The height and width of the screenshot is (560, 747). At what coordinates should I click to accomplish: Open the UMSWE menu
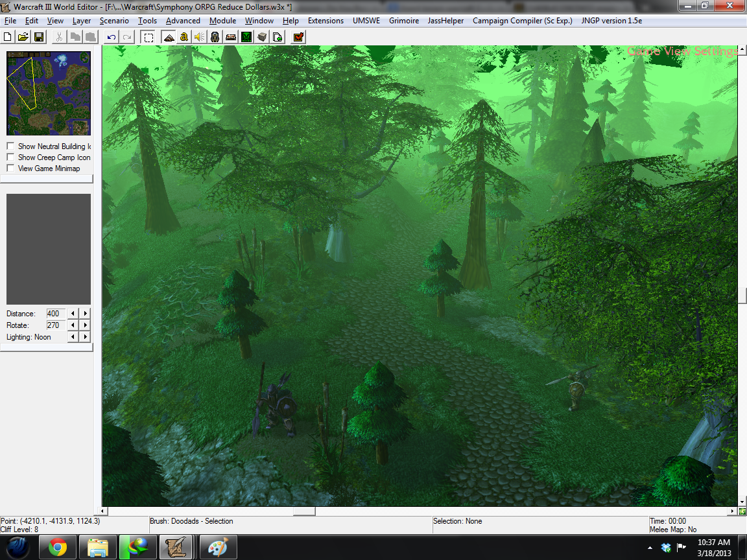[x=366, y=21]
